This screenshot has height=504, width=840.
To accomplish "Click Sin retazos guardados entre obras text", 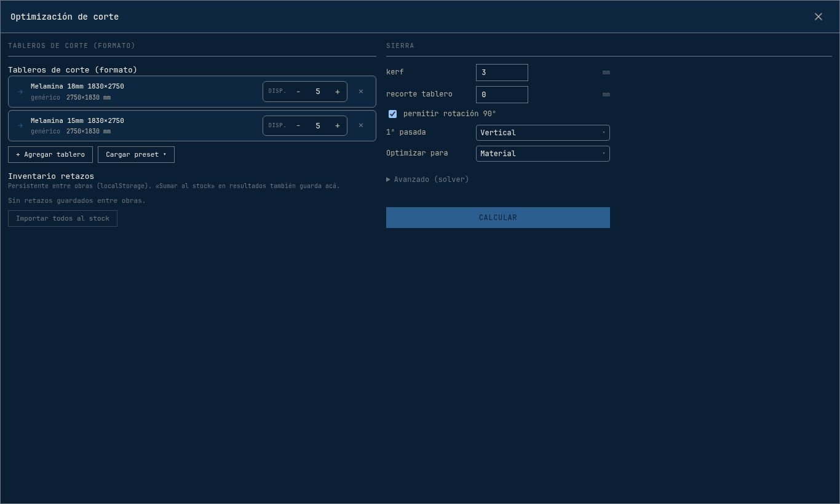I will (77, 200).
